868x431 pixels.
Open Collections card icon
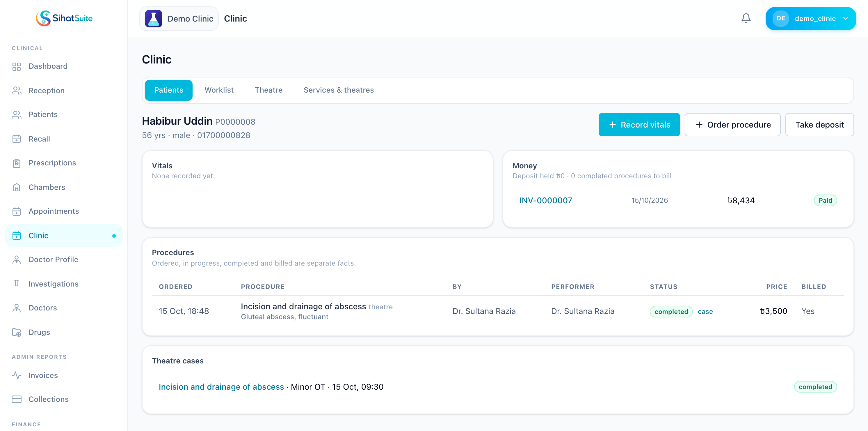(17, 399)
